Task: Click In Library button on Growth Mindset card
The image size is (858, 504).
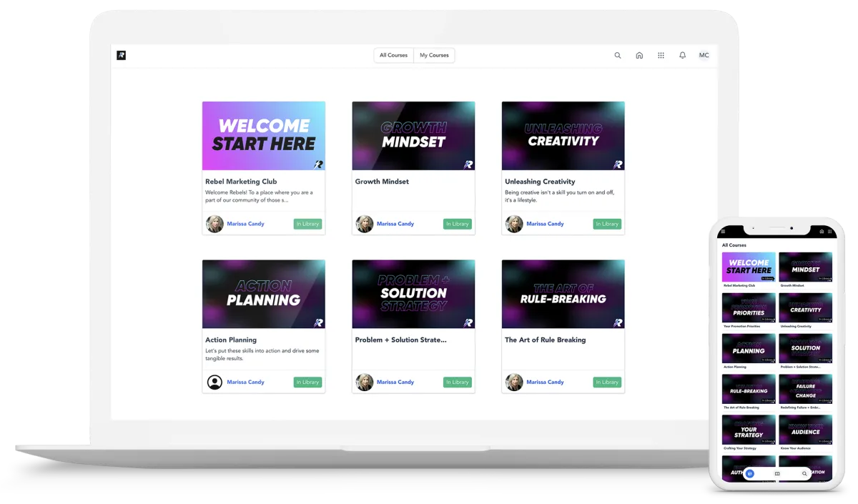Action: point(458,224)
